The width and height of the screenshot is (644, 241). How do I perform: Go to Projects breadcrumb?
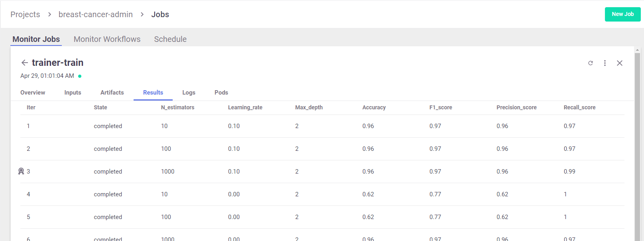[25, 14]
